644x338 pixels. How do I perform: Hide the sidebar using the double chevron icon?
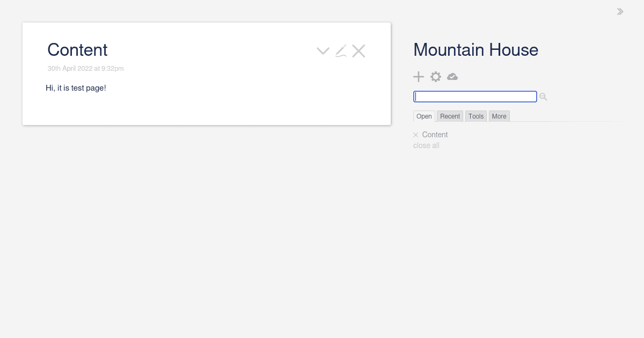coord(620,11)
